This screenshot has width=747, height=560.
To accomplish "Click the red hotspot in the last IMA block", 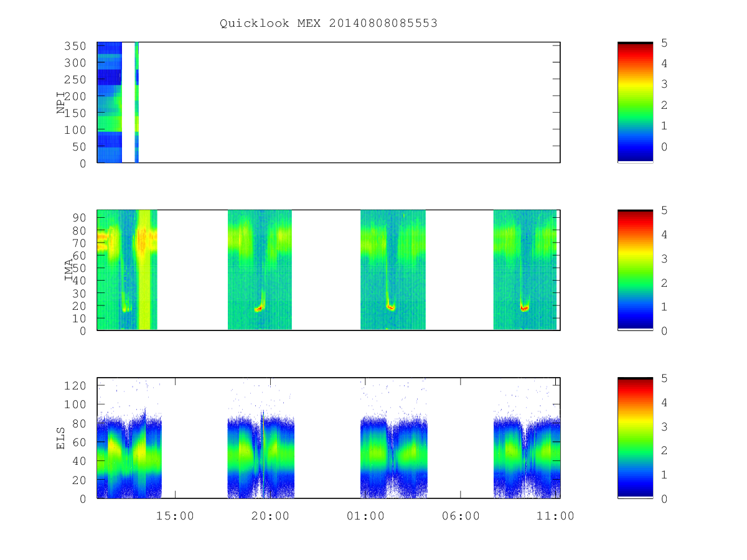I will pyautogui.click(x=524, y=308).
